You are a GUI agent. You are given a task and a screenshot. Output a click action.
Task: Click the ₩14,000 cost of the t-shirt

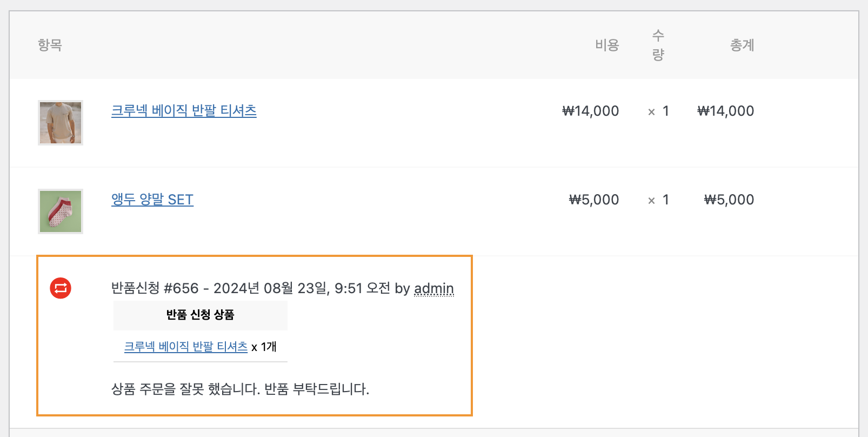[x=591, y=111]
